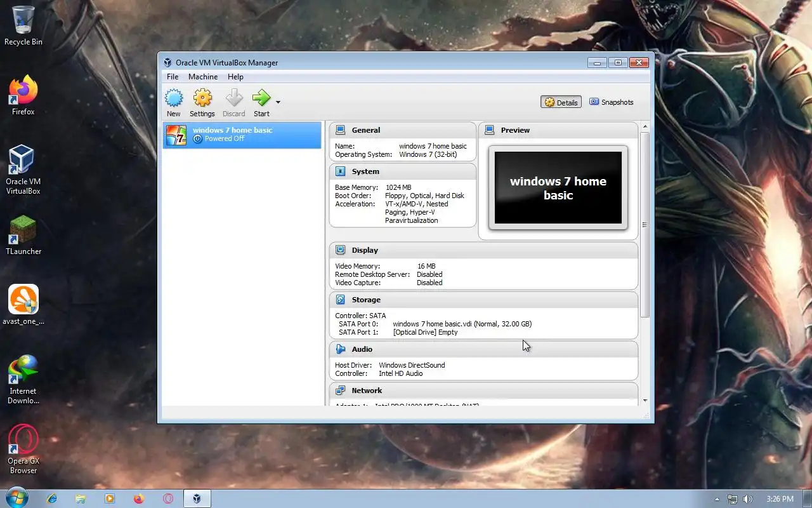This screenshot has height=508, width=812.
Task: Click the Windows 7 VM OS icon
Action: 176,135
